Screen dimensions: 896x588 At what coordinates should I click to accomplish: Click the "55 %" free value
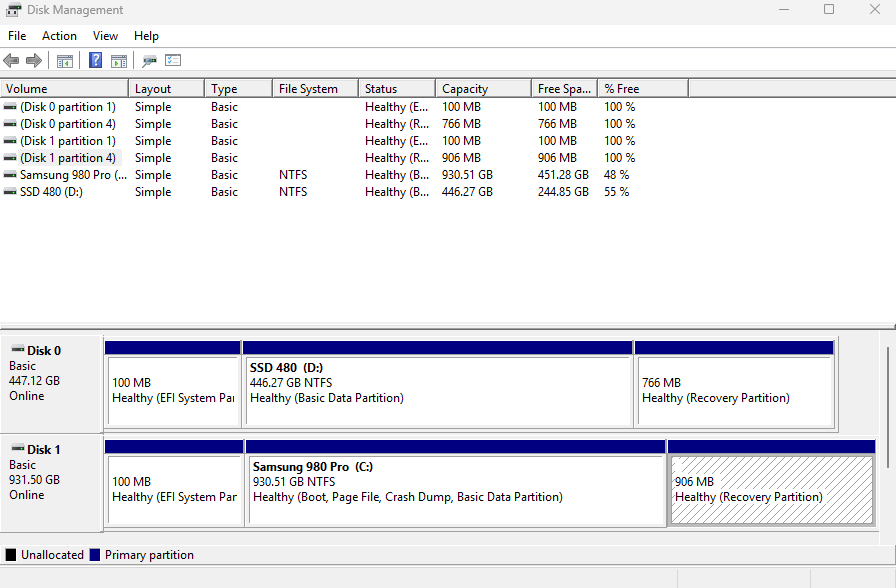coord(617,192)
